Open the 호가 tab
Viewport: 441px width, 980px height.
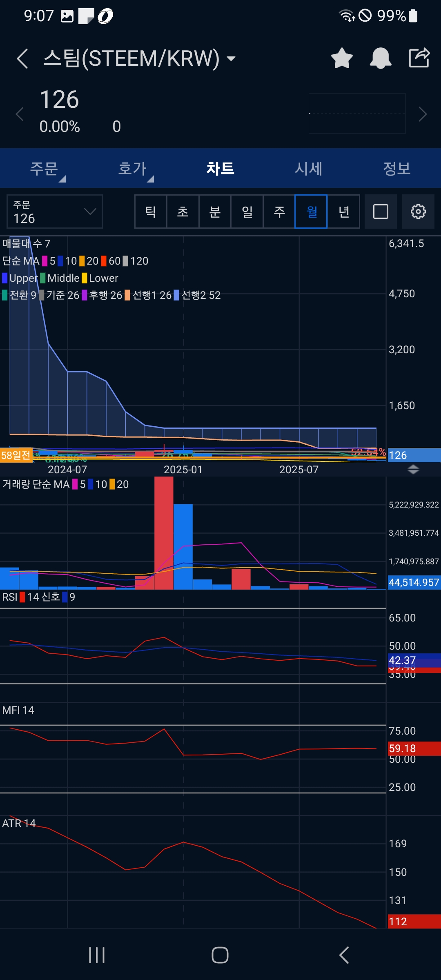coord(132,169)
